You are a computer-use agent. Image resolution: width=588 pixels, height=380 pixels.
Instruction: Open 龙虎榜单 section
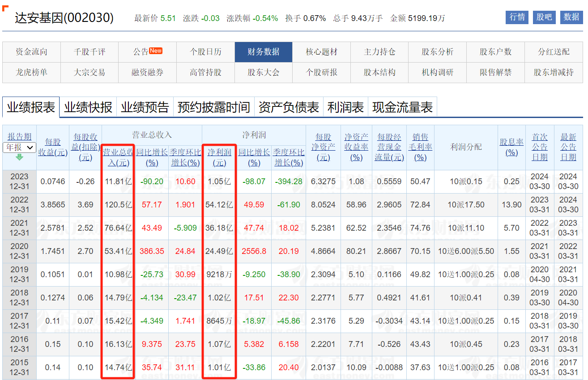click(31, 72)
